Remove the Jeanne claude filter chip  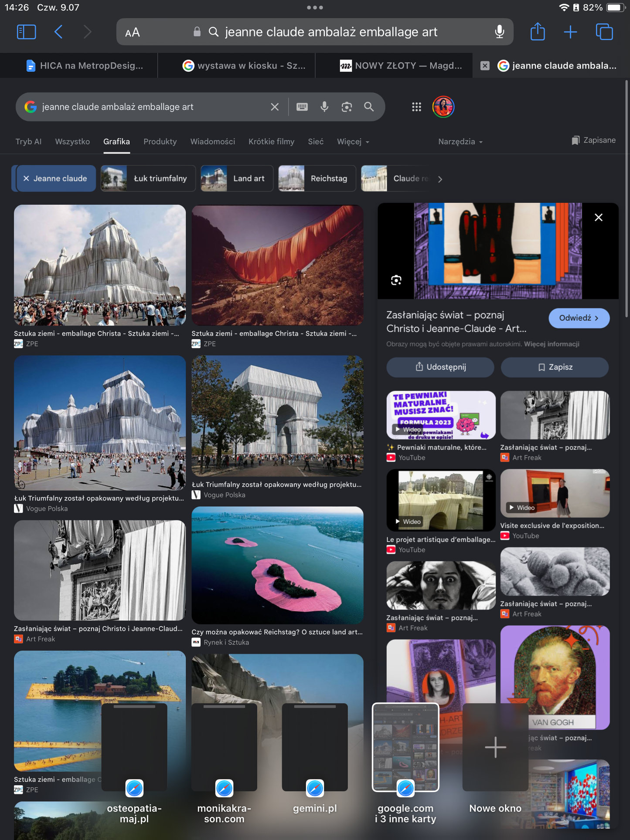pos(26,179)
